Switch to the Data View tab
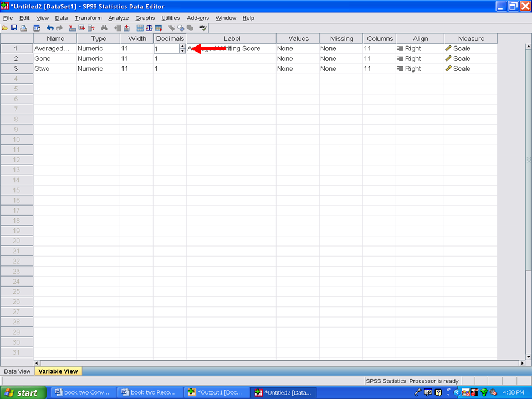This screenshot has width=532, height=399. 17,371
